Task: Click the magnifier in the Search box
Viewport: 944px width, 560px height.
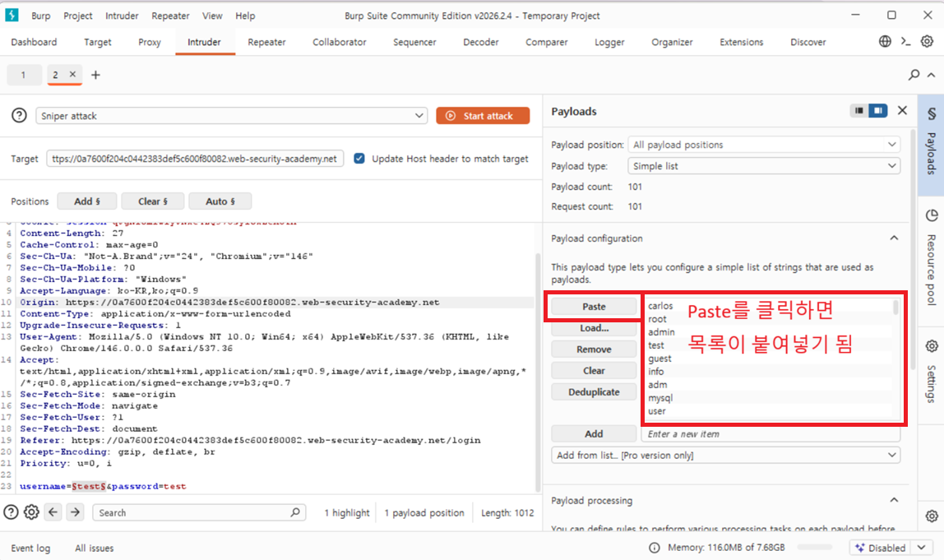Action: [x=295, y=512]
